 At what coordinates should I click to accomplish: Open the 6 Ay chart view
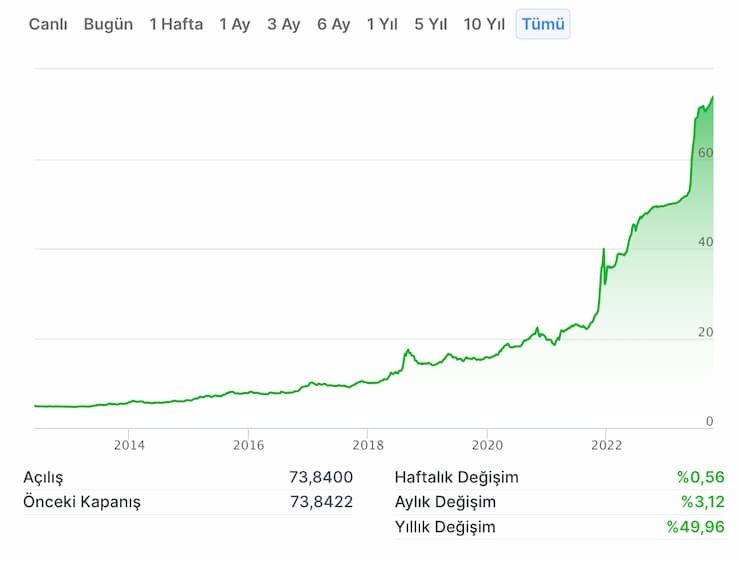point(334,24)
